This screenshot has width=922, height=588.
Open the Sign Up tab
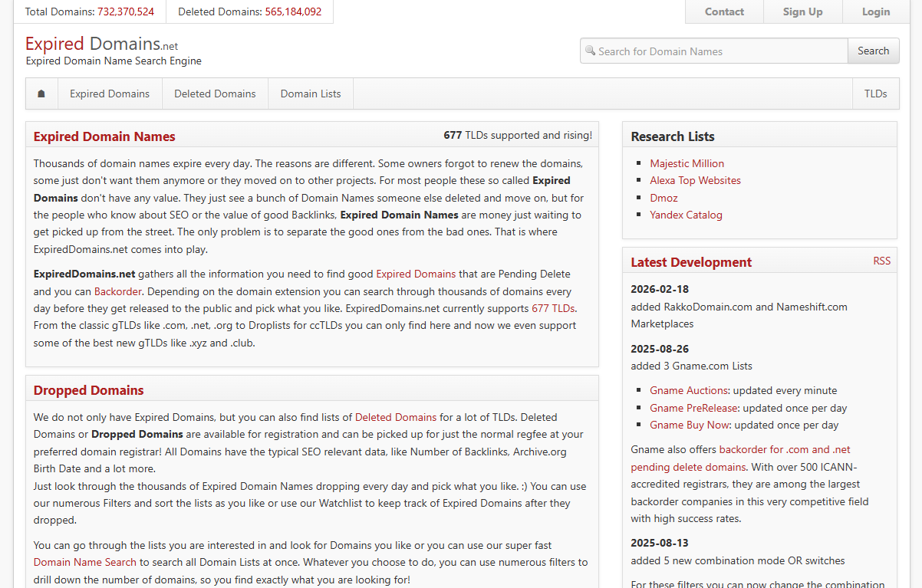802,11
